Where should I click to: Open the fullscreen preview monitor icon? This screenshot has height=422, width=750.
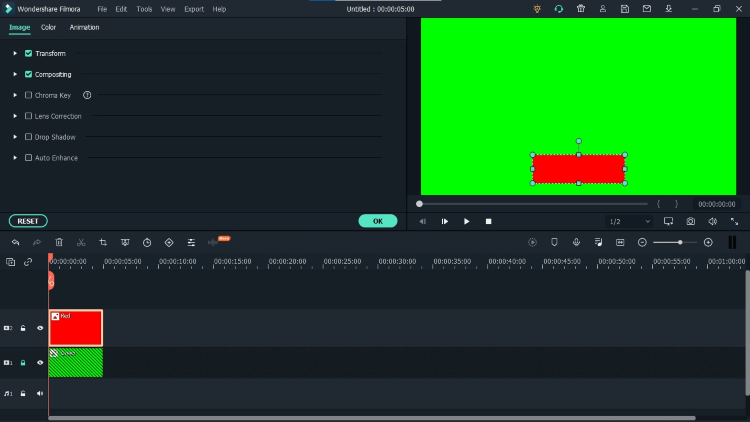click(x=668, y=222)
